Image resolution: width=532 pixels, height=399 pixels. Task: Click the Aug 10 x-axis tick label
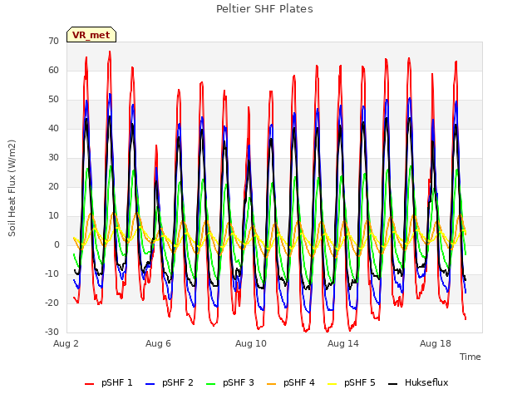pyautogui.click(x=251, y=343)
